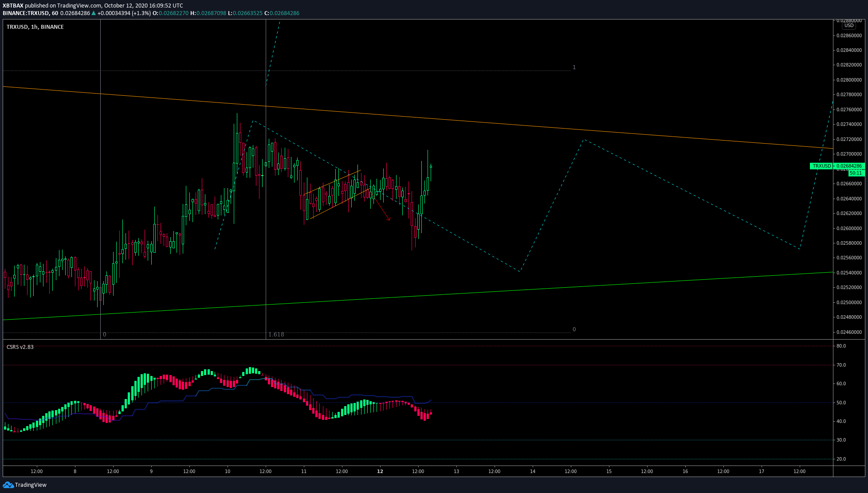The width and height of the screenshot is (868, 493).
Task: Click date 8 on the time axis
Action: (x=75, y=471)
